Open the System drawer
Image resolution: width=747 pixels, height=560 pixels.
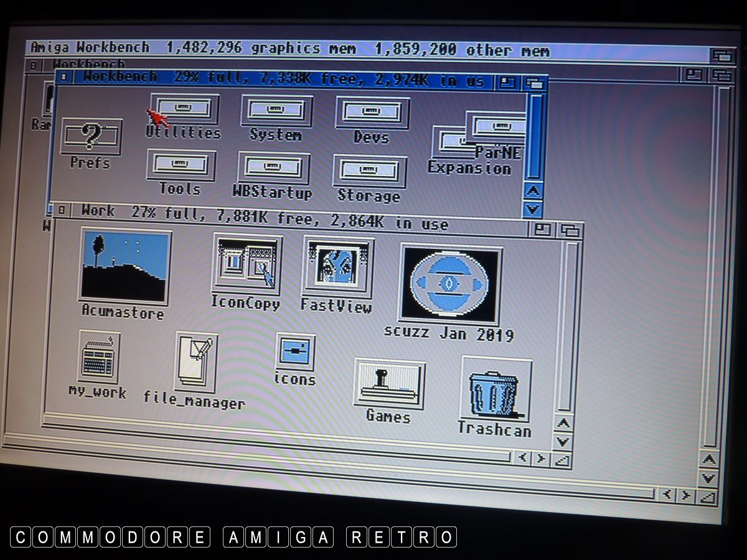[276, 110]
